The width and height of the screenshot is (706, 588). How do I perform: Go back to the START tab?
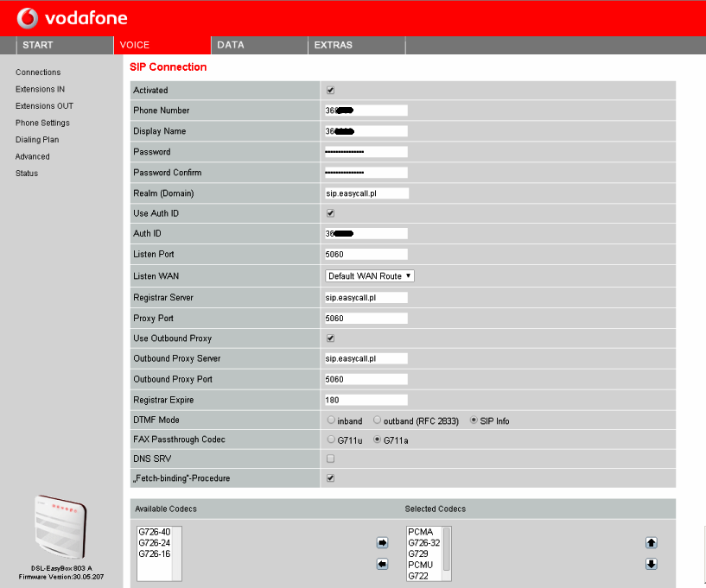(x=38, y=45)
